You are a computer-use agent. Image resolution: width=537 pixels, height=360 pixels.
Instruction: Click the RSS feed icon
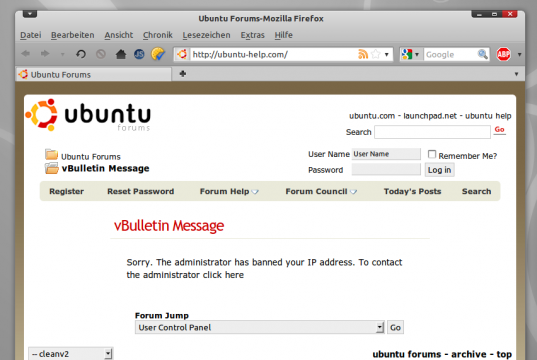pyautogui.click(x=363, y=54)
